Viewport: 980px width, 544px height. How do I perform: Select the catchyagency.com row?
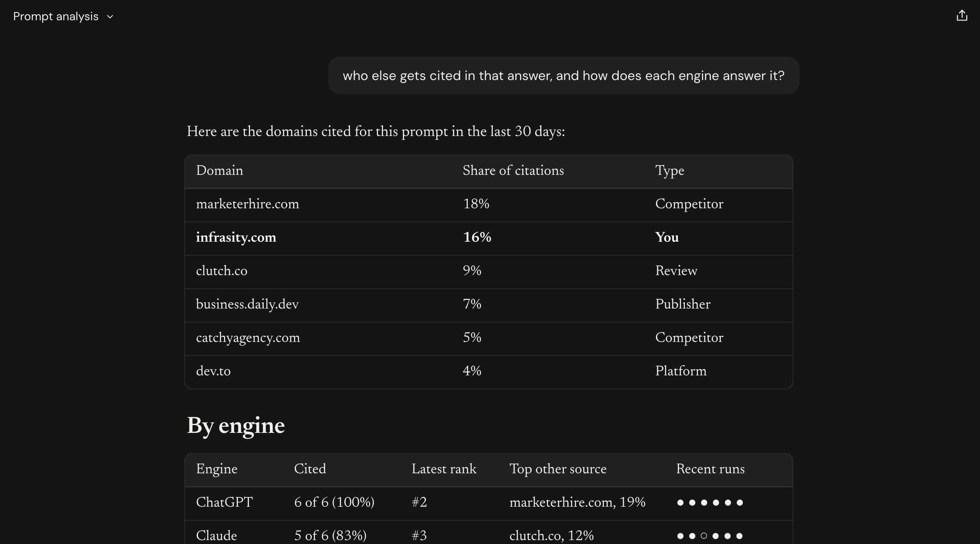(488, 339)
